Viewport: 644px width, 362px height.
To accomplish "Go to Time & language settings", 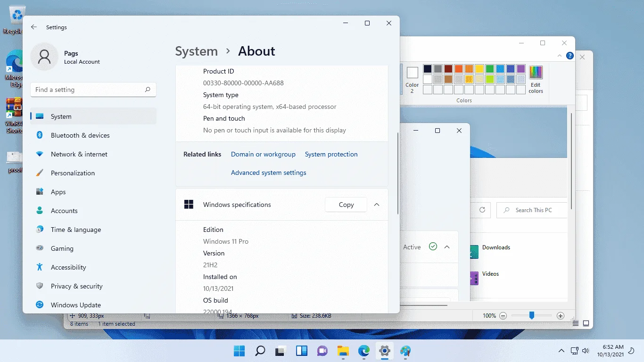I will coord(93,230).
